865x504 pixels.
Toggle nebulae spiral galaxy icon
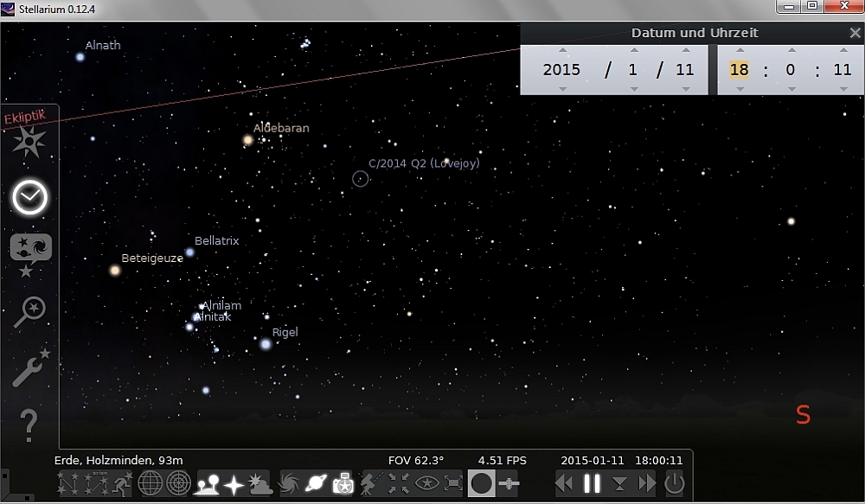(289, 483)
